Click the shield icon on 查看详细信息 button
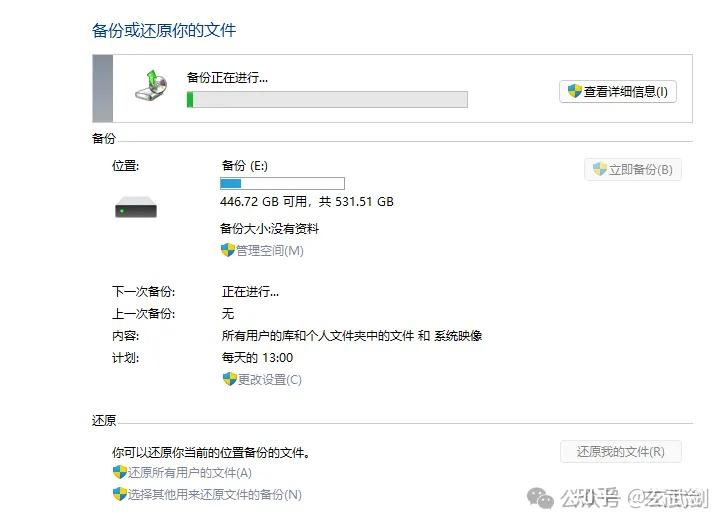Viewport: 727px width, 528px height. [x=574, y=91]
